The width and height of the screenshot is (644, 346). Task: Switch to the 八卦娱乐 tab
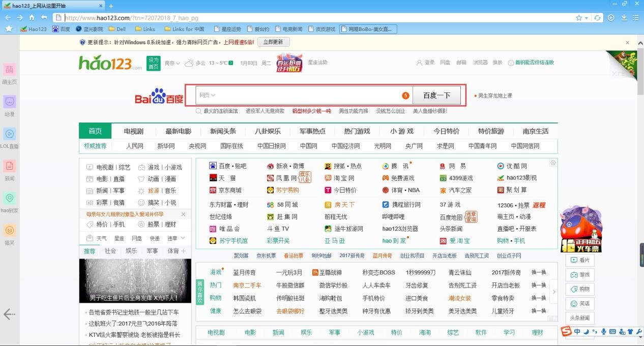(267, 131)
